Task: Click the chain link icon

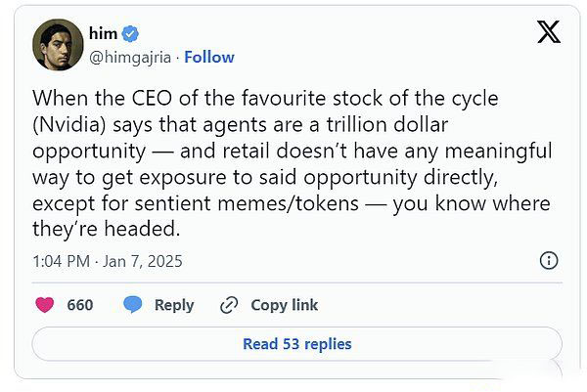Action: 230,305
